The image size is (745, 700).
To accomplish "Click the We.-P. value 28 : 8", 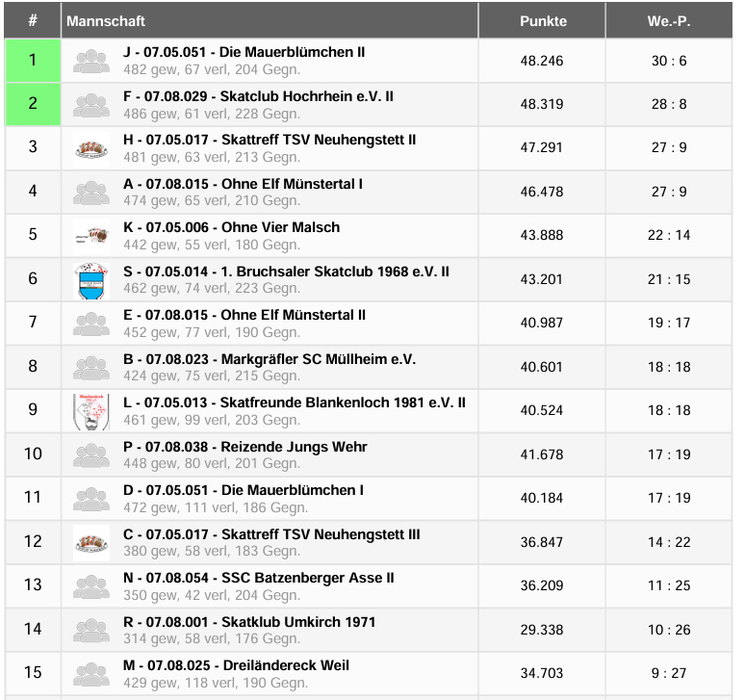I will 669,104.
